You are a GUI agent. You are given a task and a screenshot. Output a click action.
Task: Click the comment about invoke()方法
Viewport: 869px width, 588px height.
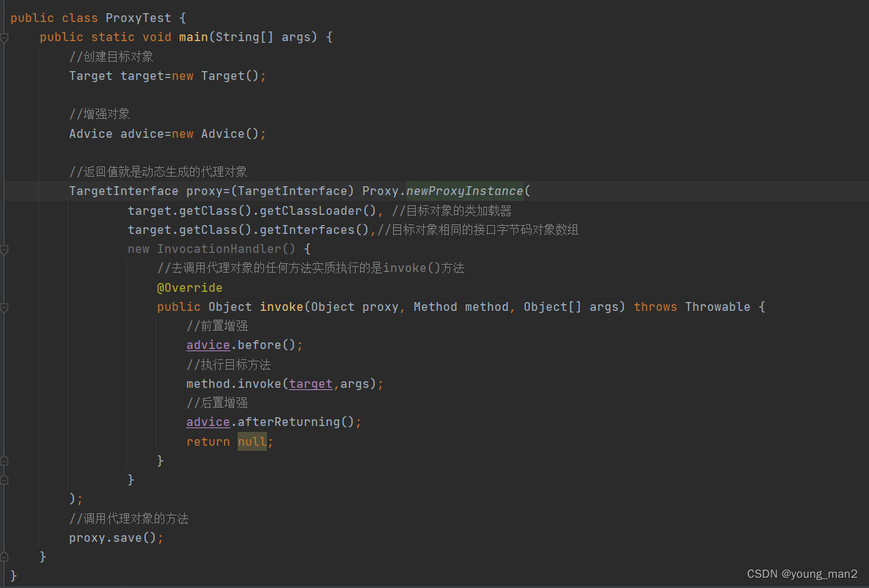coord(310,268)
